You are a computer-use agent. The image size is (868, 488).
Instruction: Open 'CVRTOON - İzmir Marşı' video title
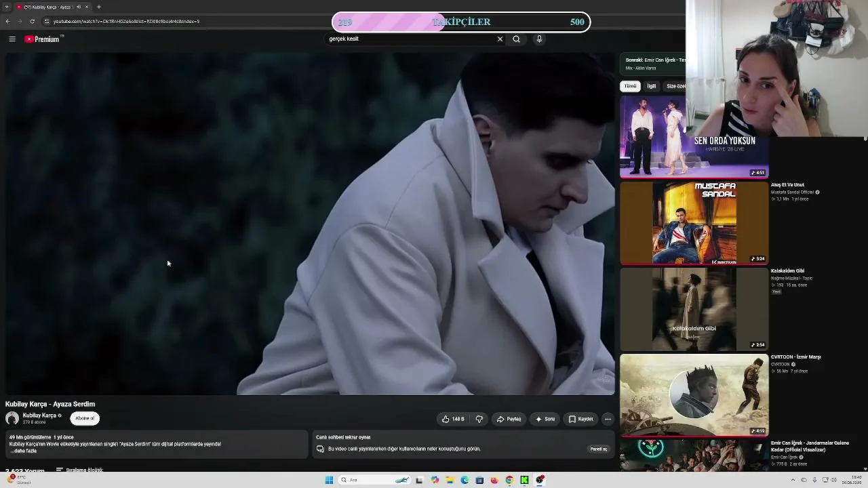click(x=796, y=357)
